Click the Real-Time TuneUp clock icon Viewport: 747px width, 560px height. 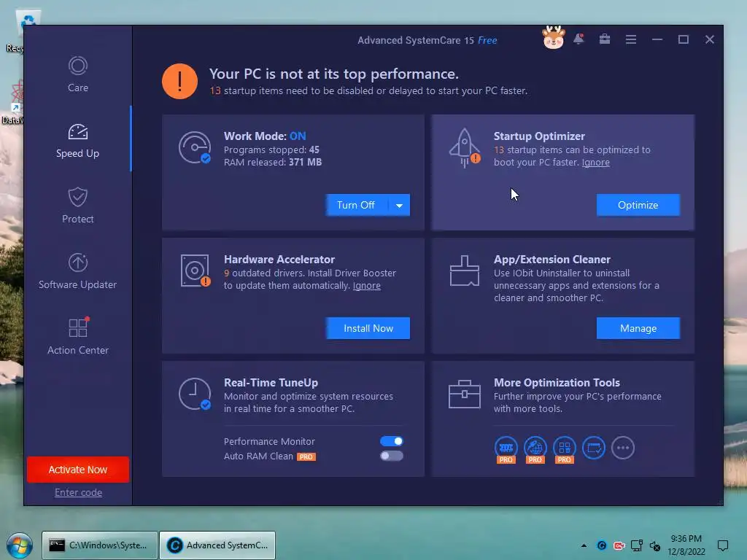coord(195,394)
